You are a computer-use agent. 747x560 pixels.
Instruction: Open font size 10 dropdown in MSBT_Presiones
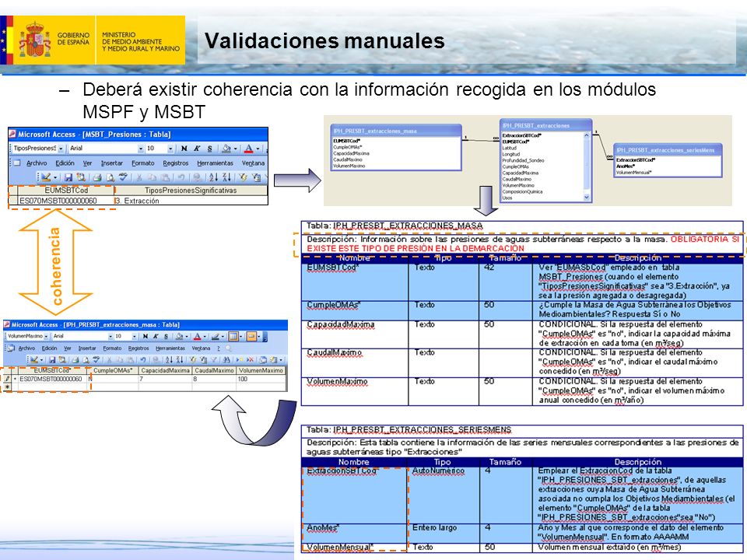[170, 149]
